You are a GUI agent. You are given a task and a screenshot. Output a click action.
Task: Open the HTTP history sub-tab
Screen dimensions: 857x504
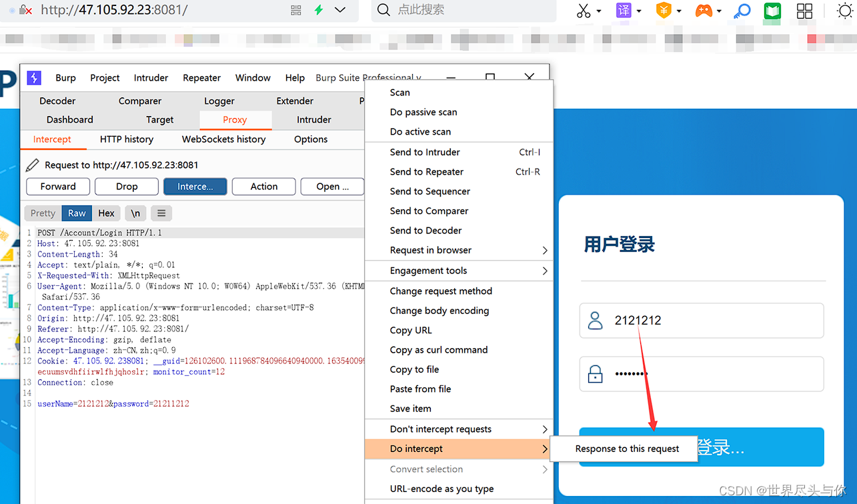[127, 139]
